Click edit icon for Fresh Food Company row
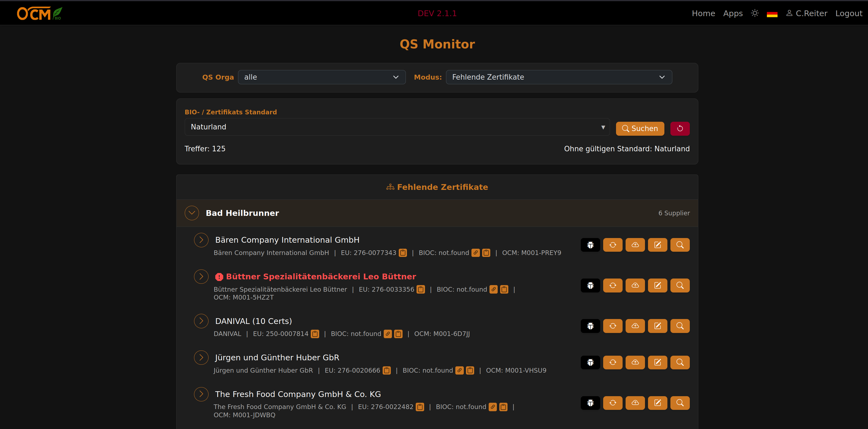 click(x=657, y=403)
